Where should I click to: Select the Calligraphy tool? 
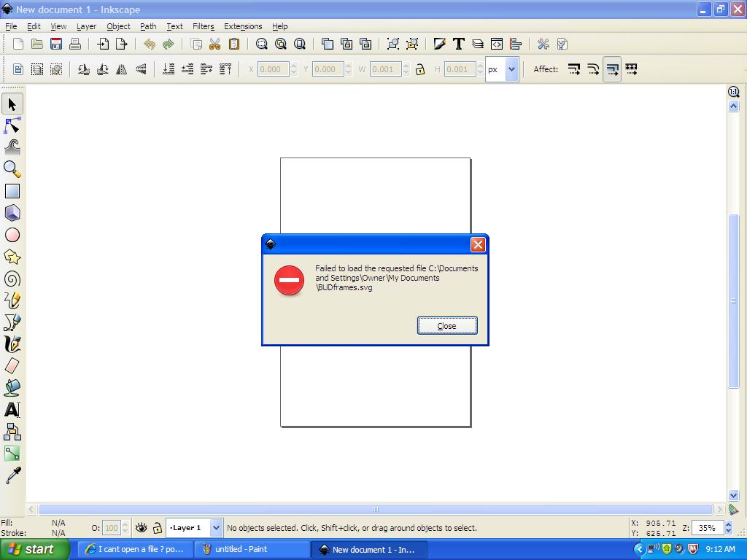pyautogui.click(x=12, y=344)
